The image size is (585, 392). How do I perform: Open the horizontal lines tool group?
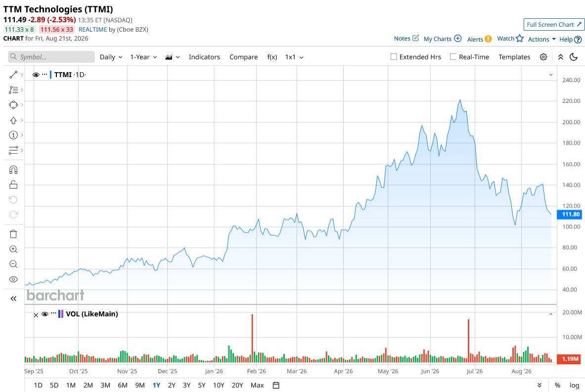coord(13,150)
